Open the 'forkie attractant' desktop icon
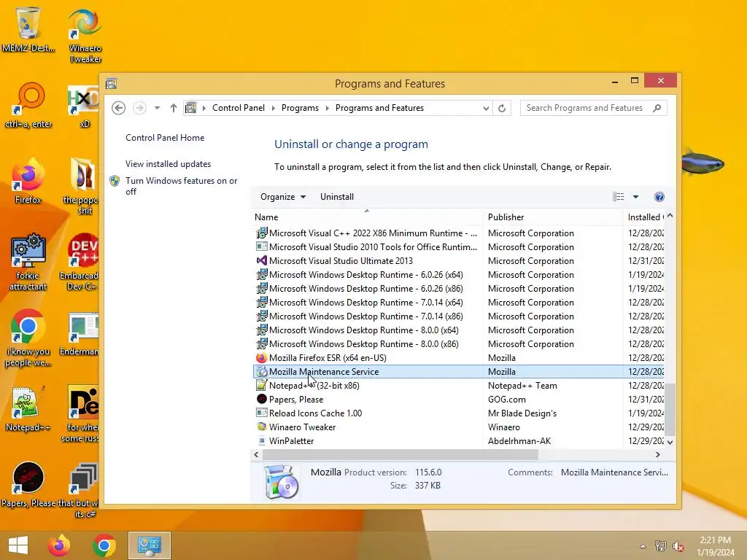This screenshot has height=560, width=747. point(28,262)
